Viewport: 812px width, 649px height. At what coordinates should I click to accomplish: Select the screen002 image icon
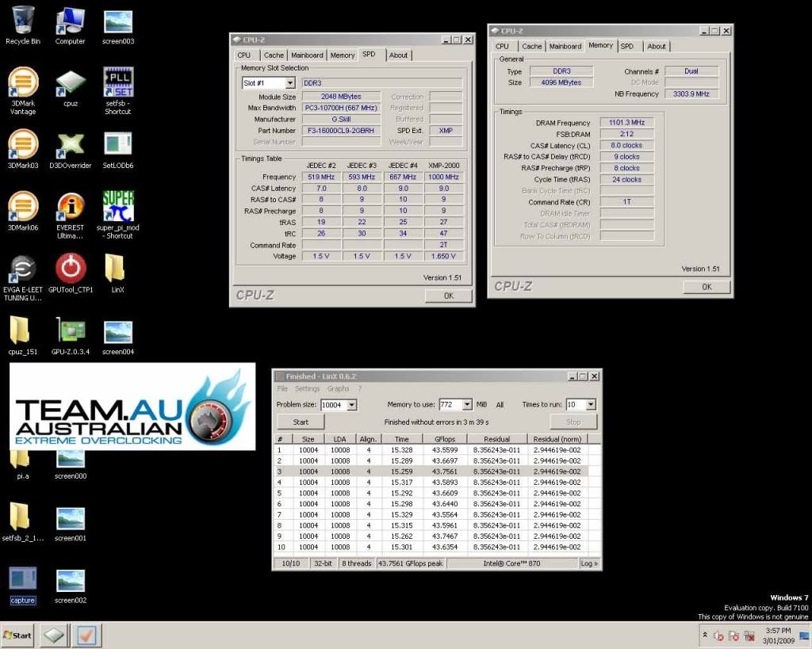click(x=71, y=585)
